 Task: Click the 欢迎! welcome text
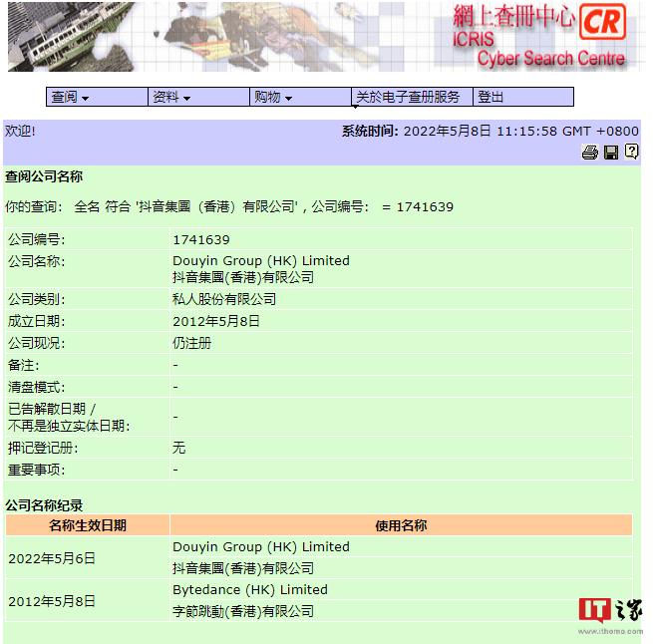click(x=20, y=132)
